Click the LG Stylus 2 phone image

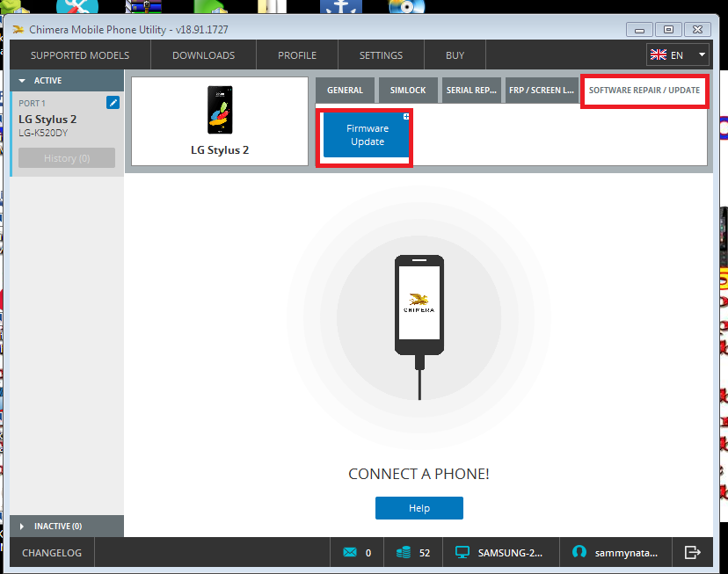point(220,110)
